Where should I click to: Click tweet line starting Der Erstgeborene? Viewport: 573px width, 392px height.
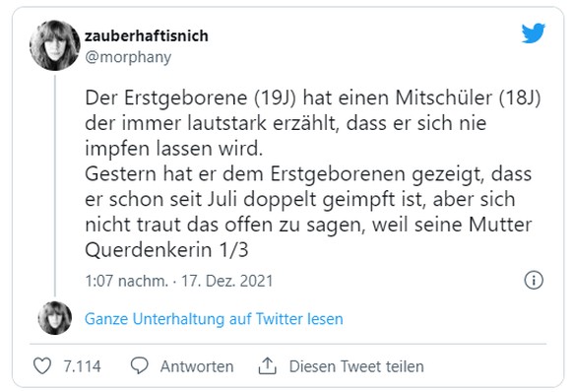coord(313,98)
